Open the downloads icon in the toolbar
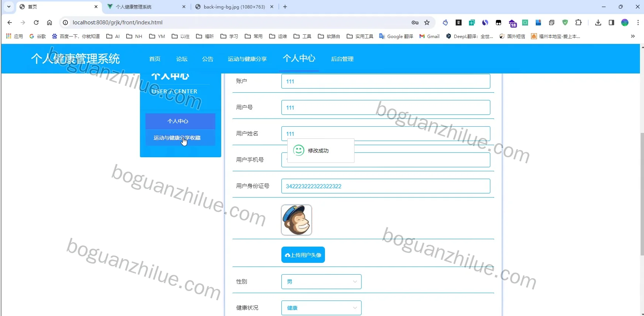The image size is (644, 316). pos(598,23)
